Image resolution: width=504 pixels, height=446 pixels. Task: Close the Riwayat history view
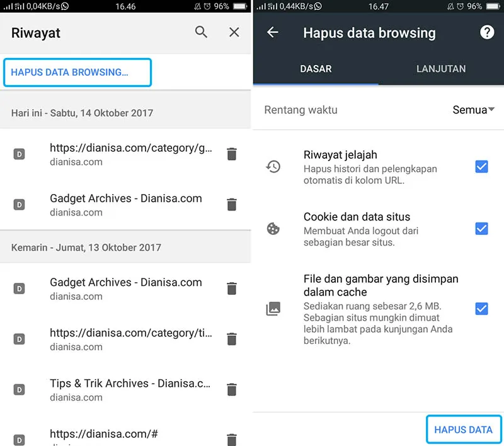coord(234,31)
